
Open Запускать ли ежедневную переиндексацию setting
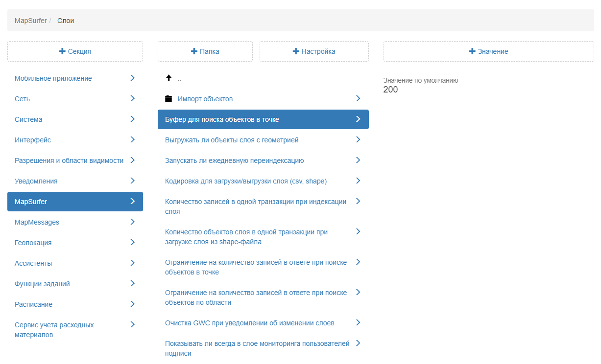point(263,160)
